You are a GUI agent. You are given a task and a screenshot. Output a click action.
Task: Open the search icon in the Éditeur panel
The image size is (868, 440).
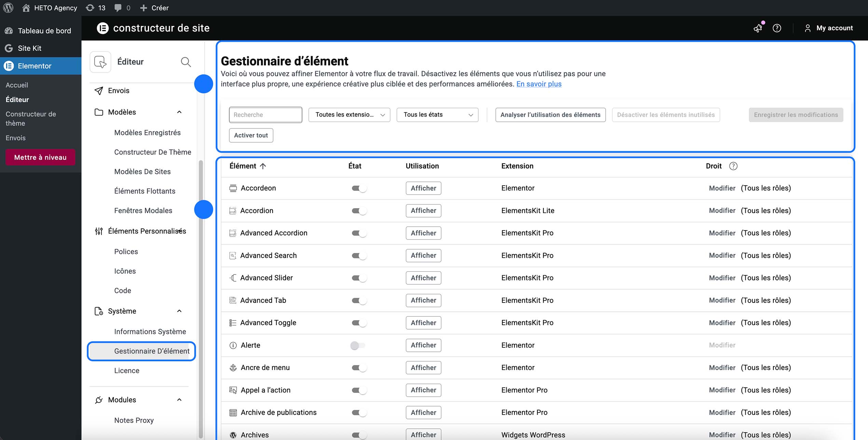(185, 62)
